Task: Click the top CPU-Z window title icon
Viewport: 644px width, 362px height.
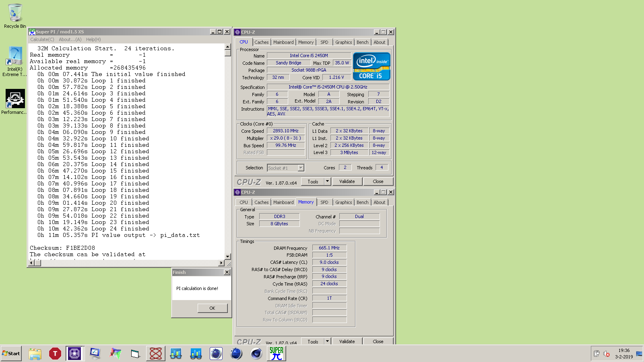Action: 237,32
